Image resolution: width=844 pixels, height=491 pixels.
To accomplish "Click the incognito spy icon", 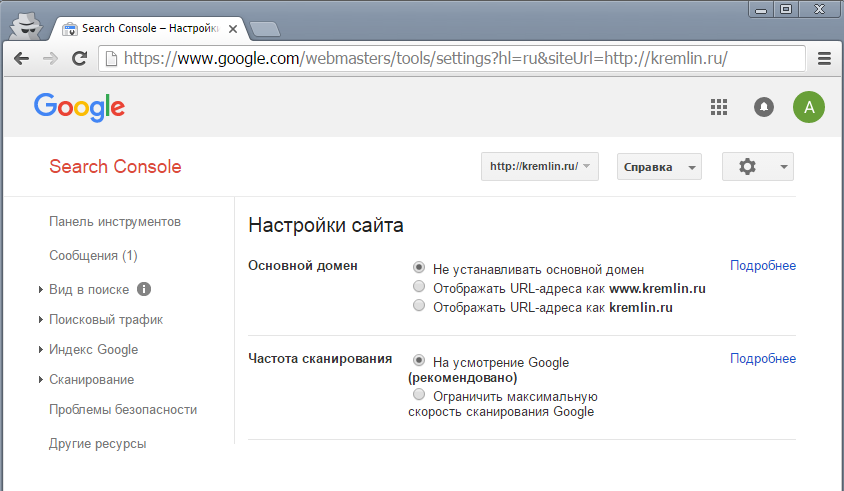I will pos(26,26).
